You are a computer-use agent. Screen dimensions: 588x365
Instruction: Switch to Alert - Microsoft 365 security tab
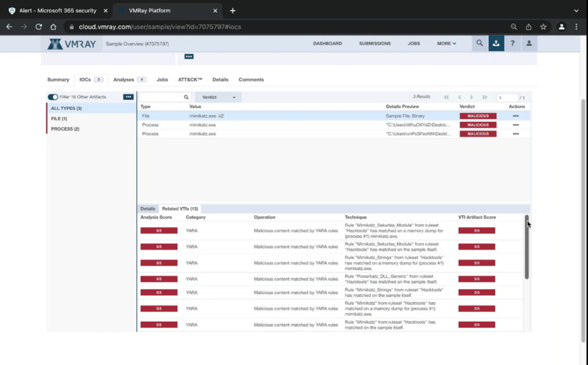pos(57,10)
